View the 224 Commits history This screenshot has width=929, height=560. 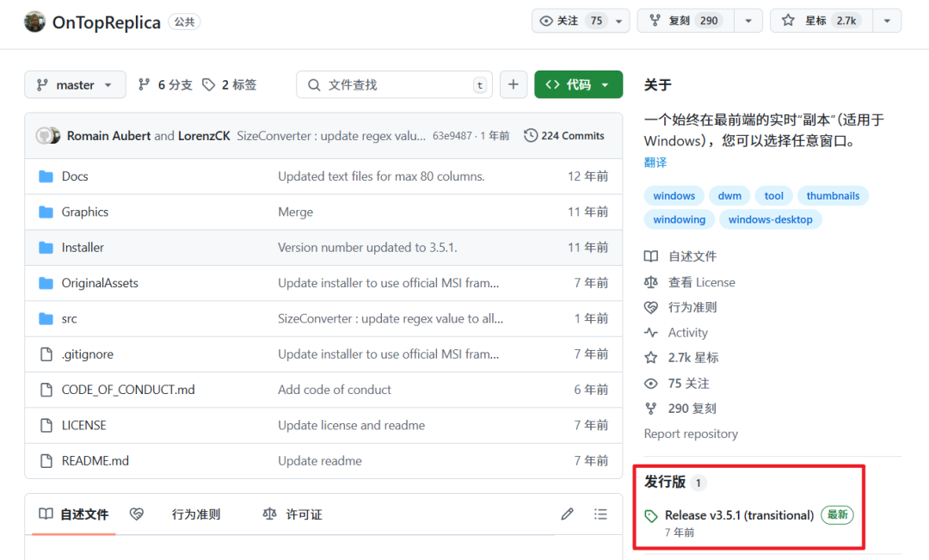click(x=564, y=136)
